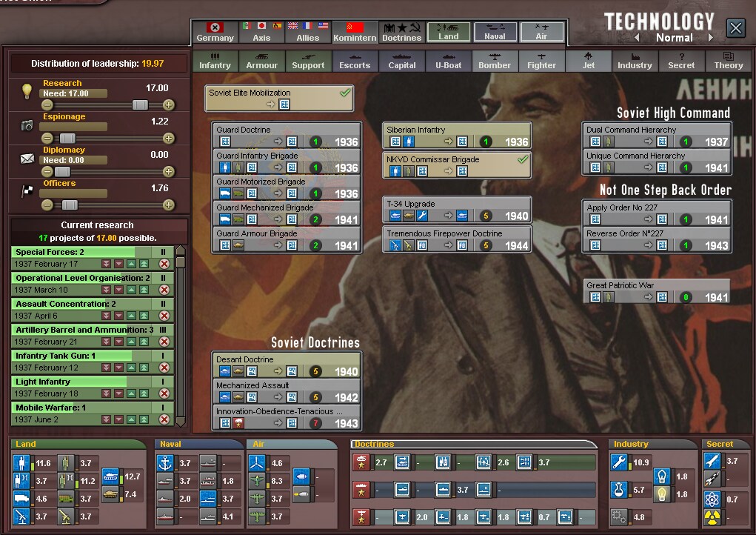The height and width of the screenshot is (535, 756).
Task: Select the Mechanized Assault doctrine
Action: pos(287,391)
